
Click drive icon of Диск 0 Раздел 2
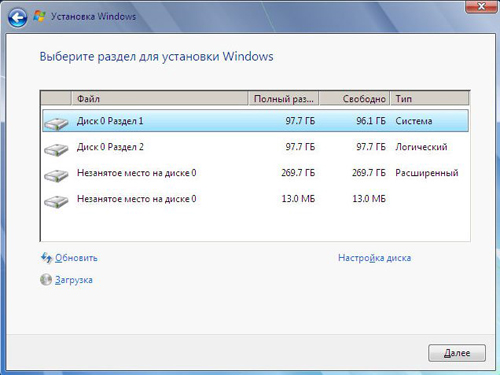pyautogui.click(x=56, y=149)
